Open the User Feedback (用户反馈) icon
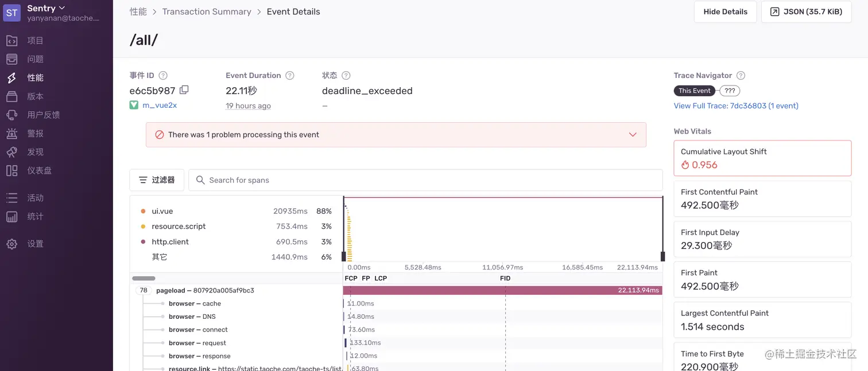The height and width of the screenshot is (371, 868). 11,115
